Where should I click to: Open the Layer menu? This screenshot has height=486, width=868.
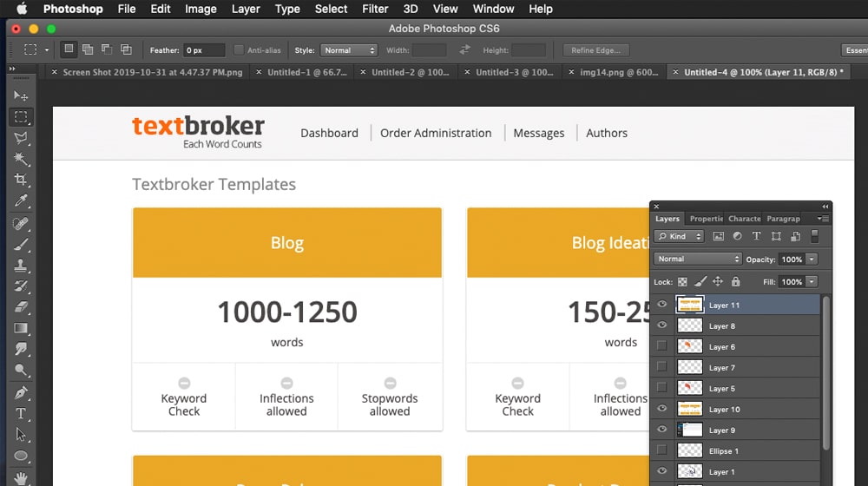[x=246, y=9]
